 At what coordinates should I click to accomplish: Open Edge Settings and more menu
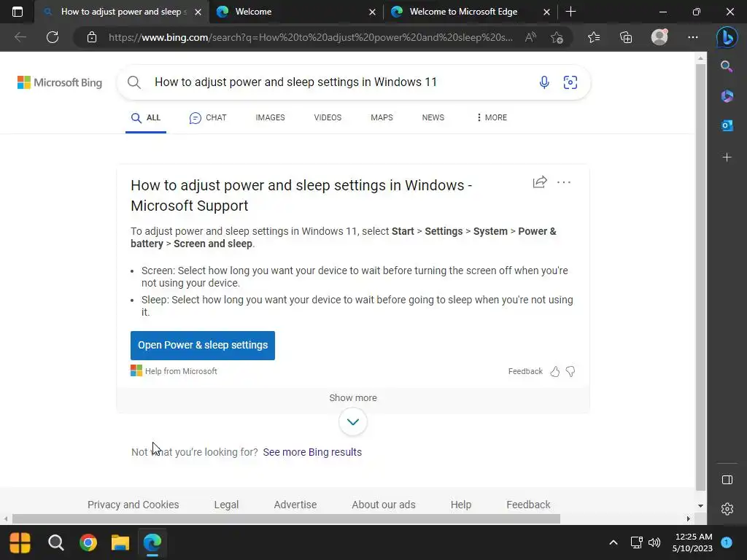[693, 37]
